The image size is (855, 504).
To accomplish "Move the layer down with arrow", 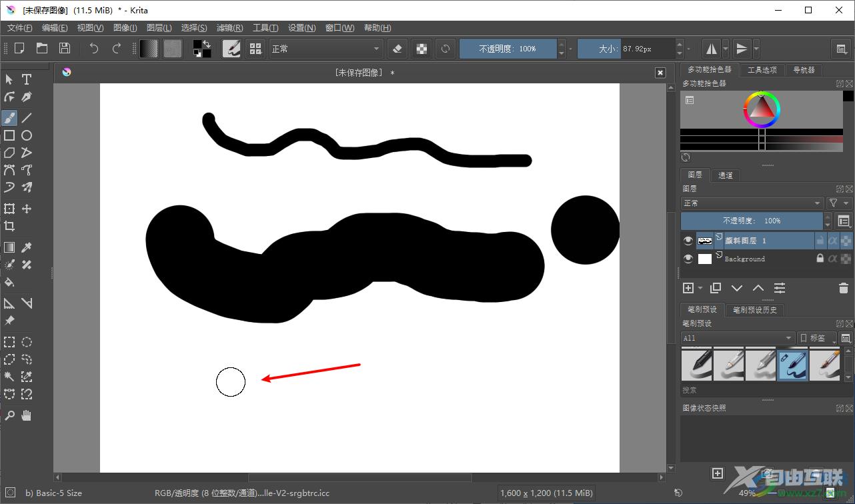I will [737, 288].
